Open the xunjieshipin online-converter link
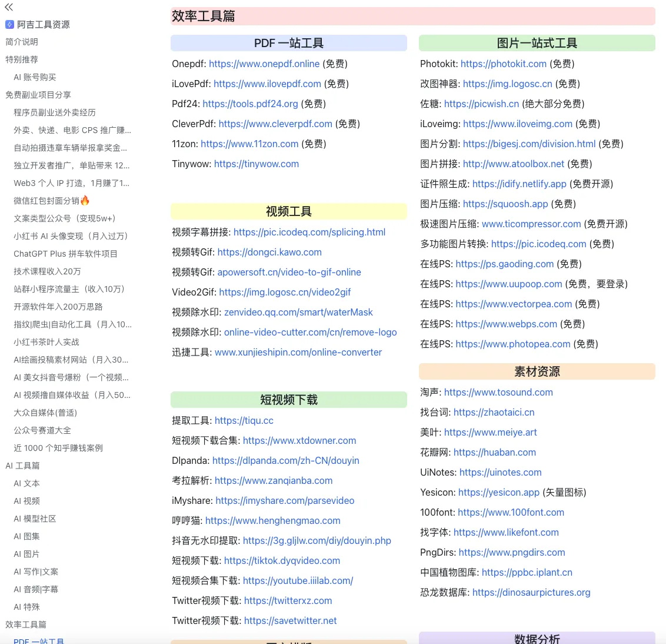The height and width of the screenshot is (644, 666). tap(298, 352)
